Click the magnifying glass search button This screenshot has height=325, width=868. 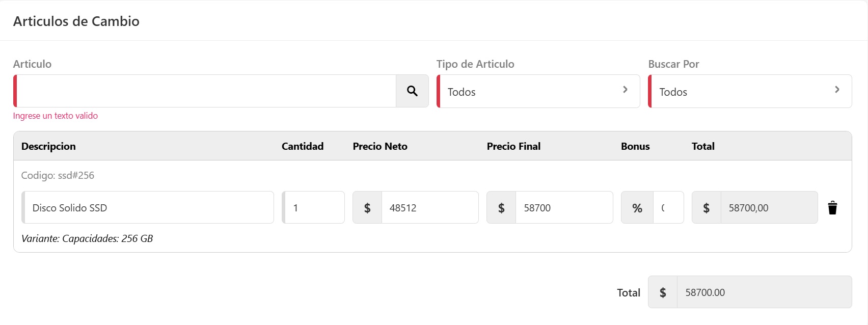[x=412, y=91]
